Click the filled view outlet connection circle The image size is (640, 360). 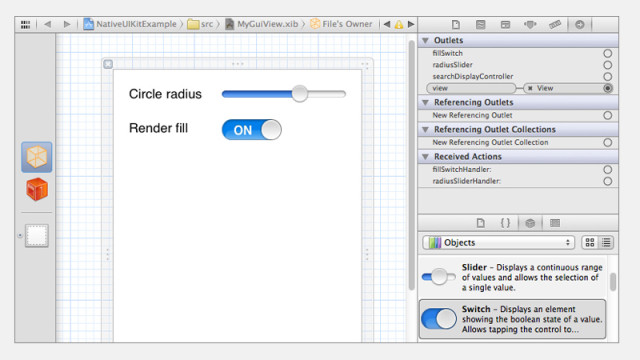pyautogui.click(x=607, y=88)
